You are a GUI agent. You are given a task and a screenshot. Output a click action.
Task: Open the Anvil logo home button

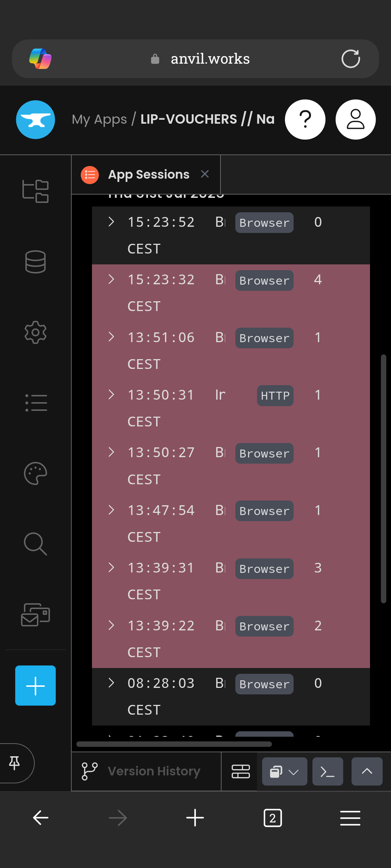click(35, 120)
